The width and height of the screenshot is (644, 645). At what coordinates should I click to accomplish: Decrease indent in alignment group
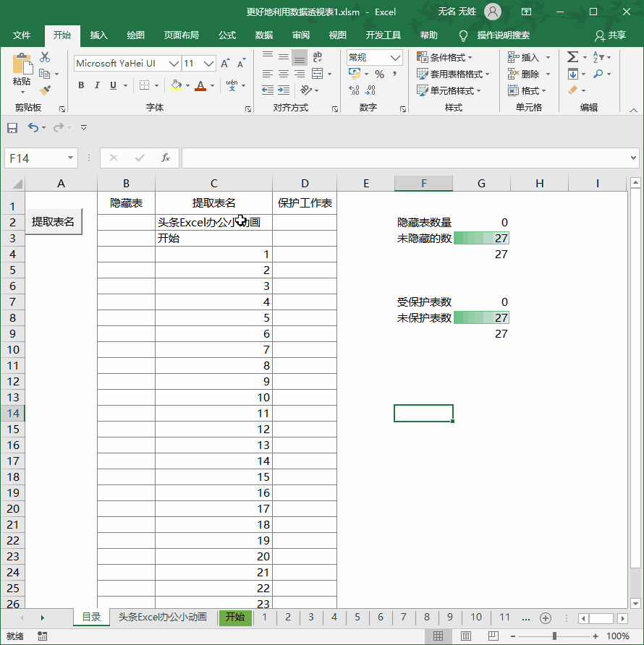pyautogui.click(x=268, y=90)
